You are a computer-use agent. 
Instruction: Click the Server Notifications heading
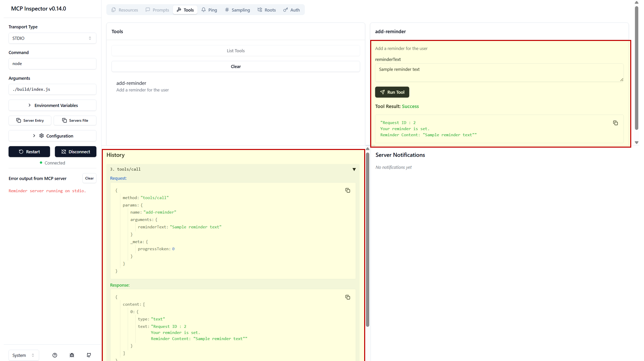[400, 155]
